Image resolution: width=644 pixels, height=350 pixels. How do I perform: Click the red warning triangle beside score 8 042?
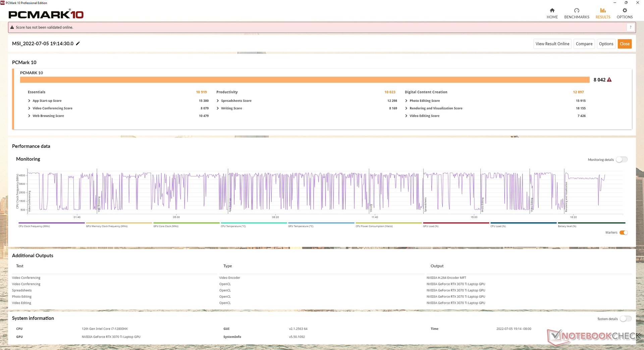point(609,80)
